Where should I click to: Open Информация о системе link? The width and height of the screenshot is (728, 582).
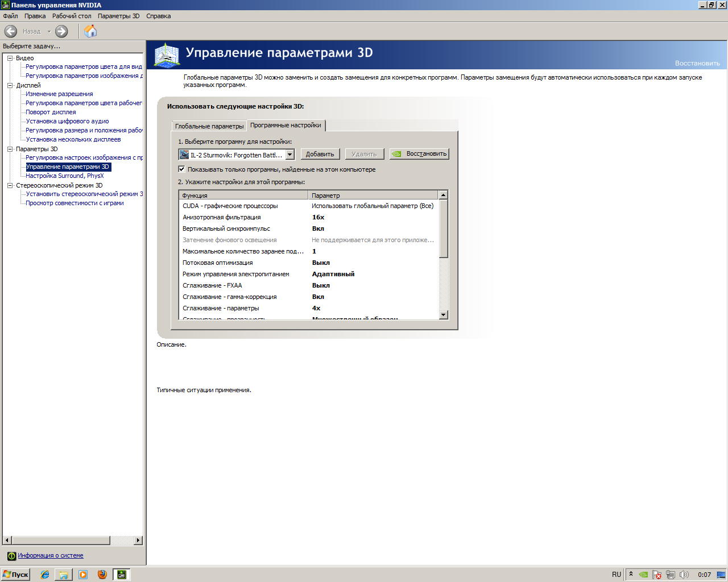coord(50,555)
